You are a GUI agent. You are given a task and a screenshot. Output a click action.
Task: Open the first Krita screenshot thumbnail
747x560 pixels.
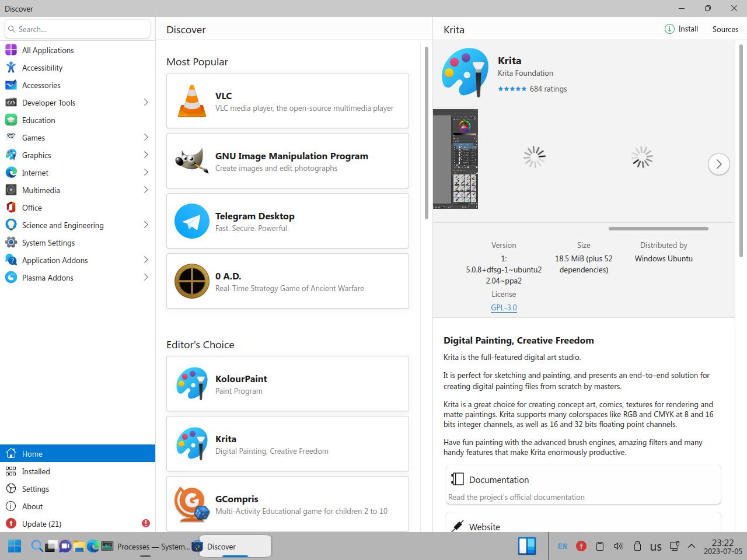coord(455,159)
